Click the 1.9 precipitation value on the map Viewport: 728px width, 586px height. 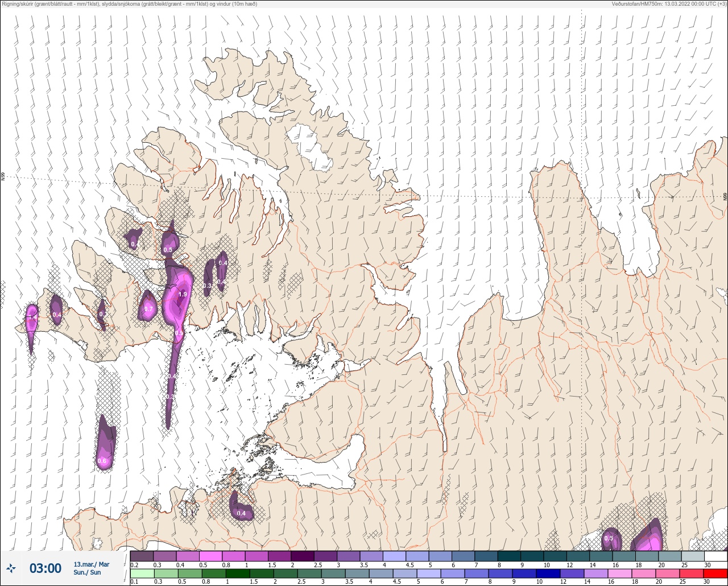(183, 294)
